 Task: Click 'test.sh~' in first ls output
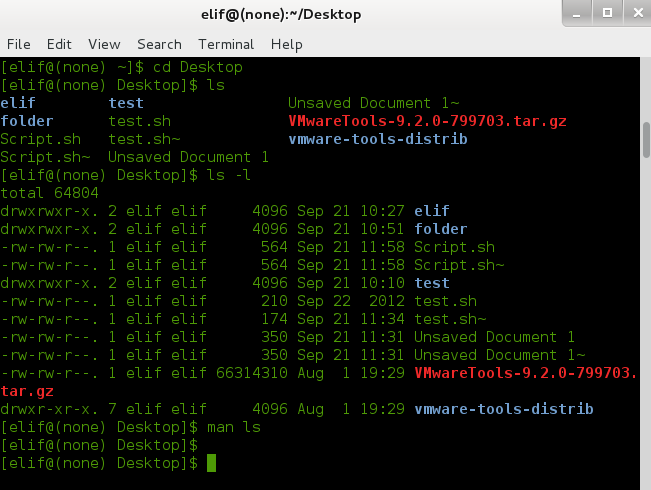click(x=144, y=139)
